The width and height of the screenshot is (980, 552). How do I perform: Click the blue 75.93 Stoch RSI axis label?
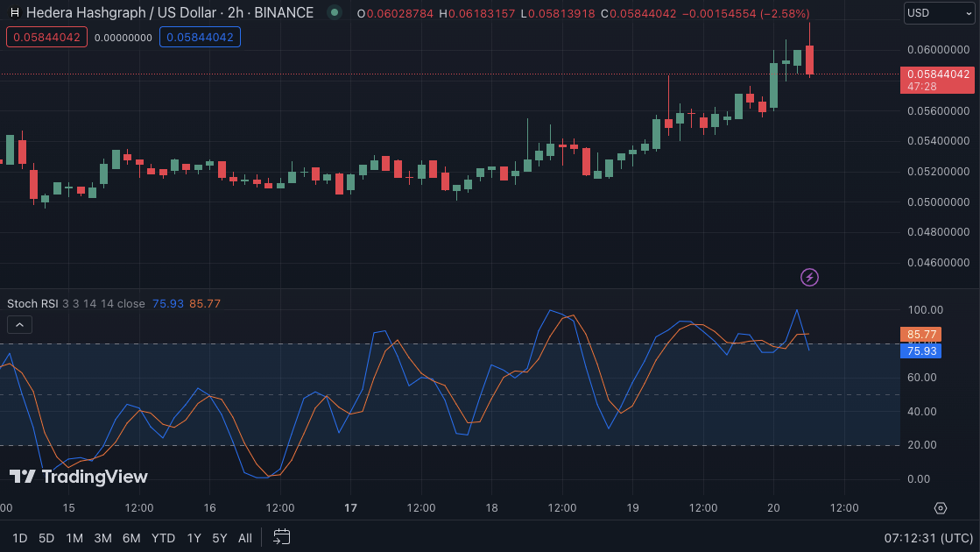(x=920, y=350)
